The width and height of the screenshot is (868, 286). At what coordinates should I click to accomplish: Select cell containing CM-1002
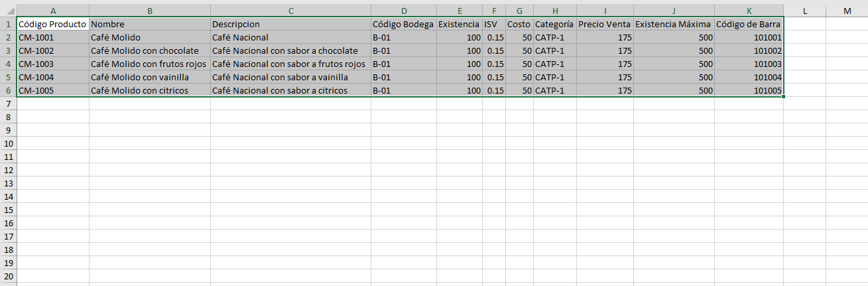pyautogui.click(x=53, y=50)
